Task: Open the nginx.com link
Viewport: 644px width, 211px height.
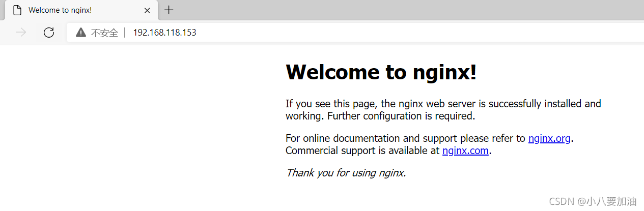Action: click(x=465, y=150)
